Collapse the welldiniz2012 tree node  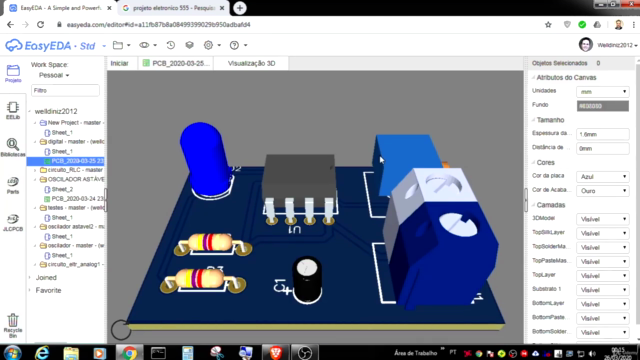[30, 111]
